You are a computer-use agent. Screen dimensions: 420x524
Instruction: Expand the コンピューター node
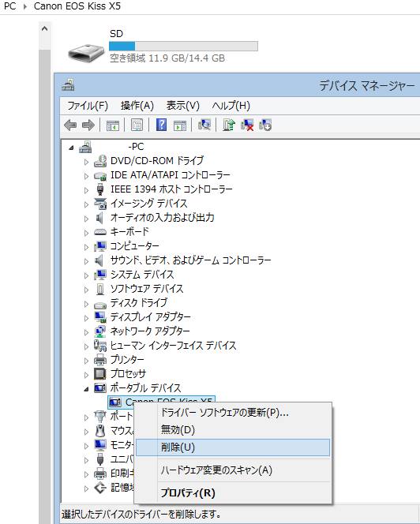86,247
